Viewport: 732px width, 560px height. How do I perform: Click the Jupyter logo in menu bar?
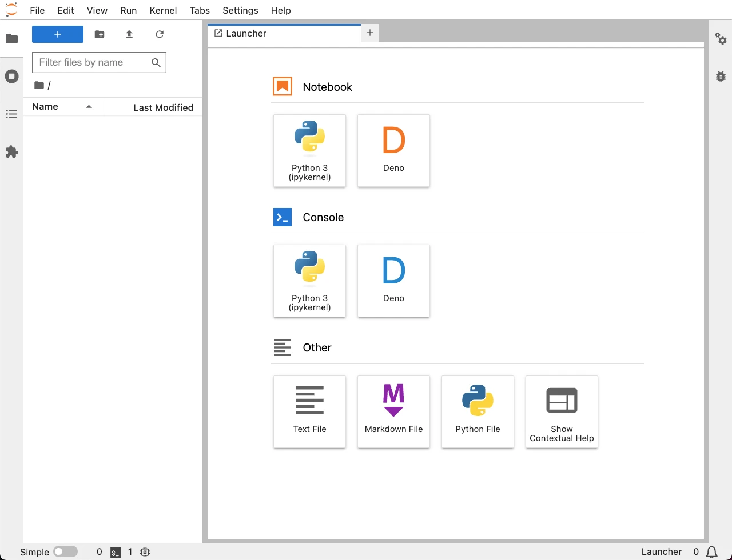point(11,10)
